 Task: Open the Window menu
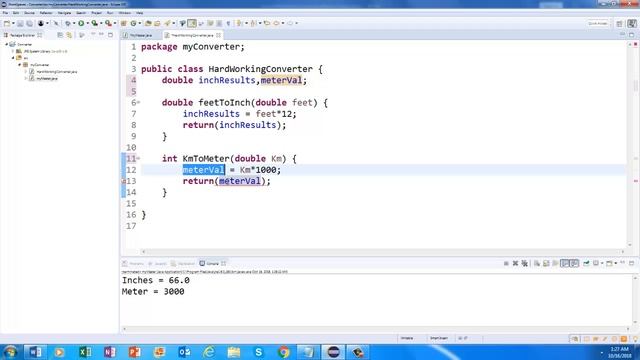coord(125,13)
